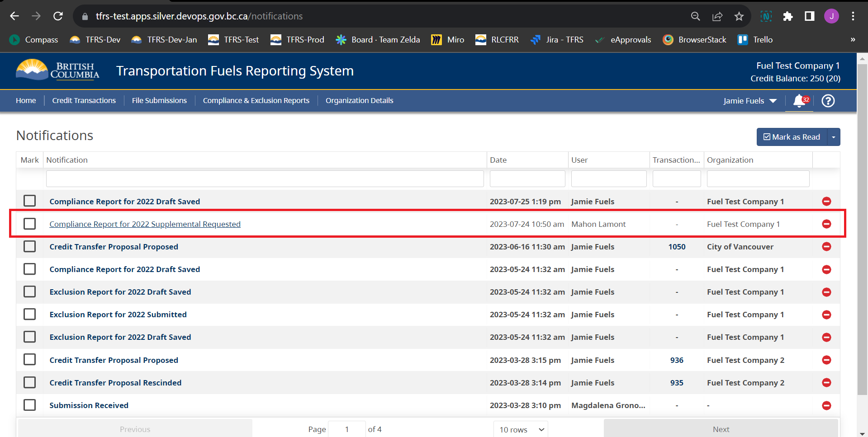Click the British Columbia logo
This screenshot has width=868, height=437.
pyautogui.click(x=57, y=70)
